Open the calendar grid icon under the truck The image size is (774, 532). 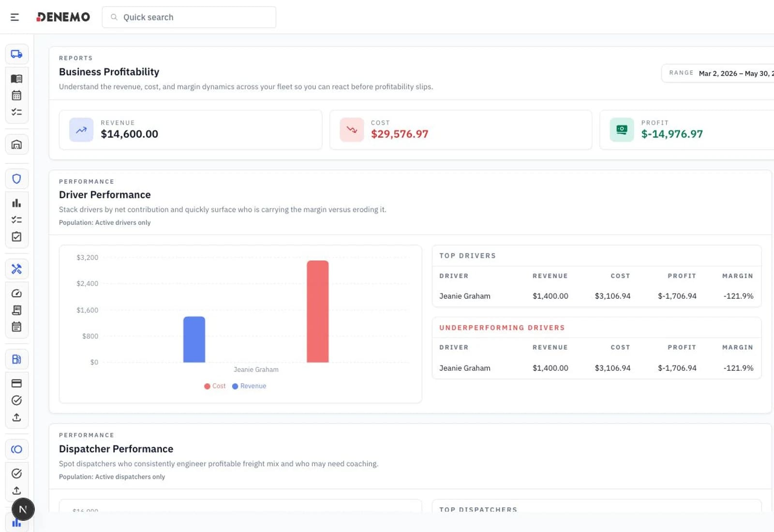(x=16, y=95)
